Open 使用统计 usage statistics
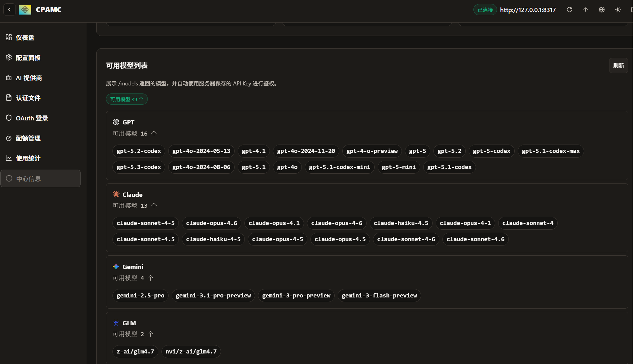The width and height of the screenshot is (633, 364). coord(28,158)
